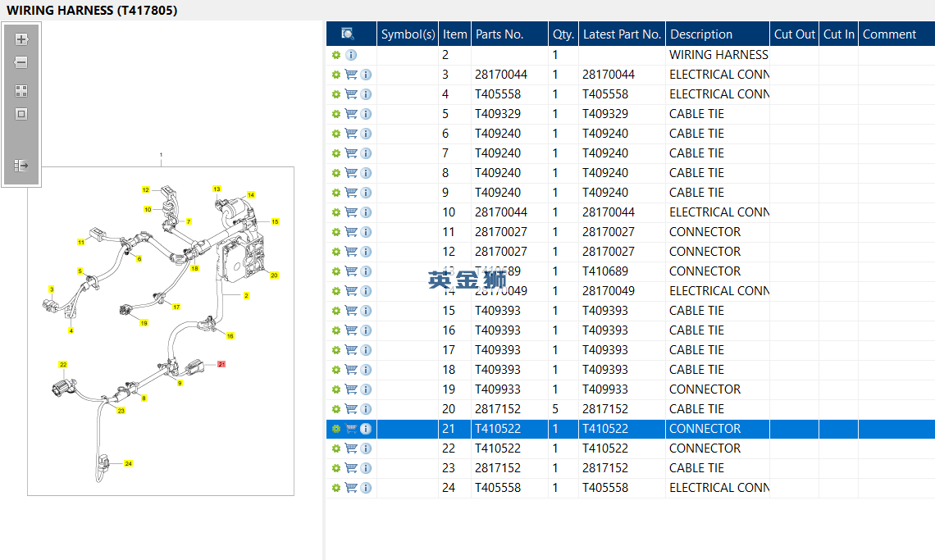Click the four-squares grid view icon

coord(21,91)
